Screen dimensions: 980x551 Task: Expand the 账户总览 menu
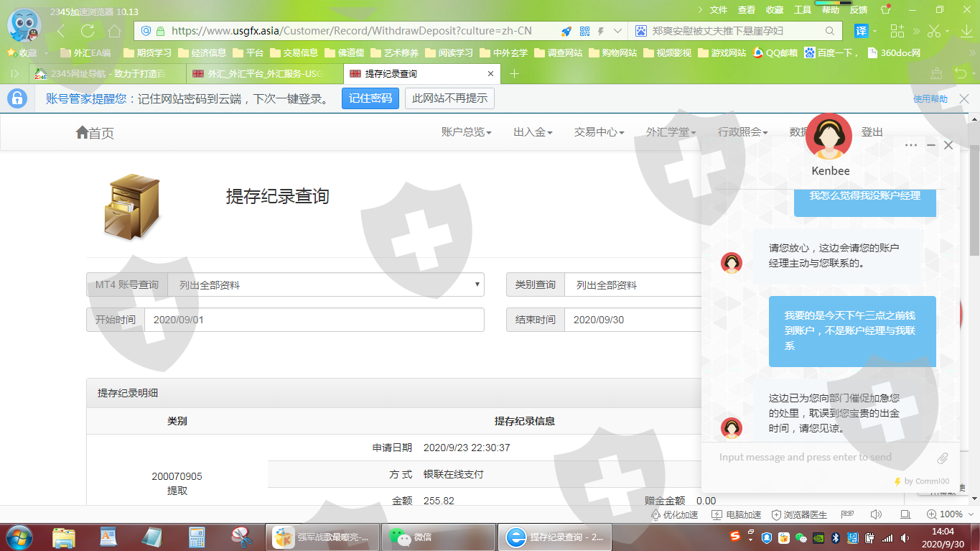(466, 132)
